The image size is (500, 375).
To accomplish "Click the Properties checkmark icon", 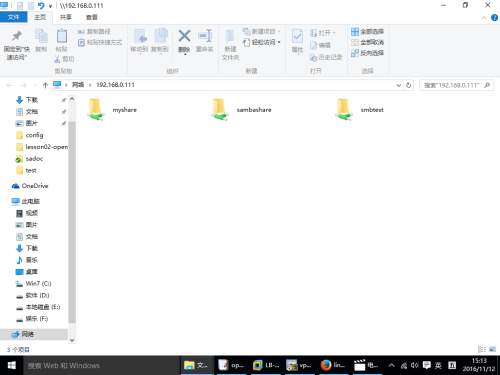I will click(x=297, y=36).
